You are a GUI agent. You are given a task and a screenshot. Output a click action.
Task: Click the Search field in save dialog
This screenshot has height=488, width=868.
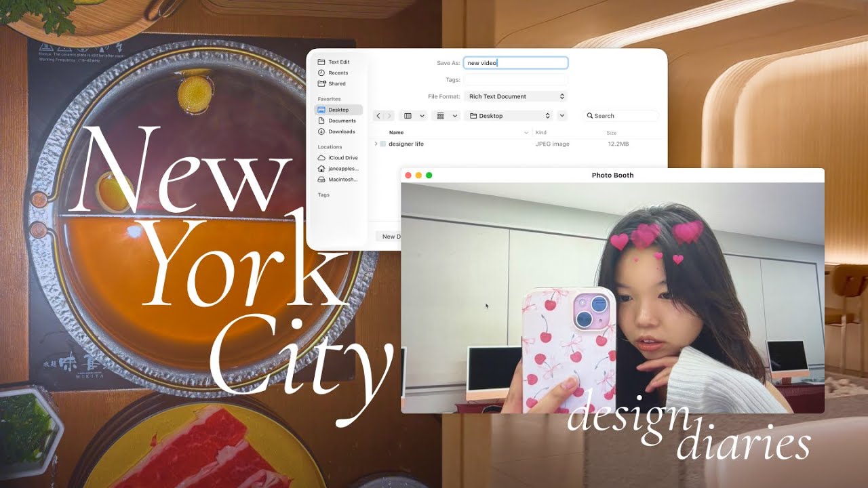[622, 116]
